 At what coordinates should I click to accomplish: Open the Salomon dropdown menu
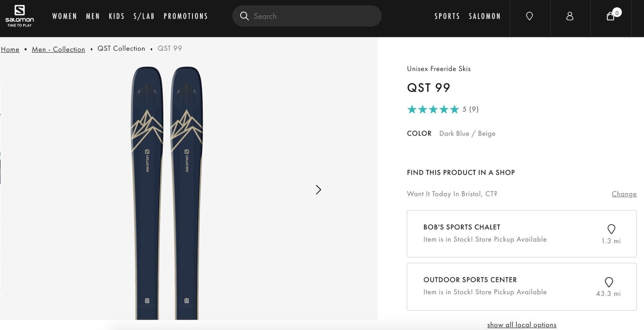coord(485,16)
